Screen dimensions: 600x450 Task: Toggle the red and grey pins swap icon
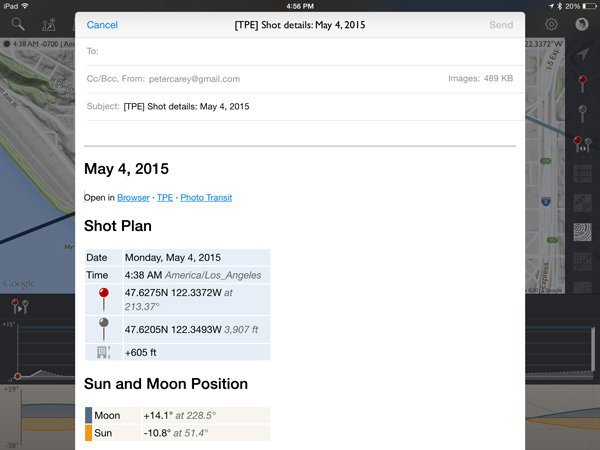pyautogui.click(x=583, y=144)
